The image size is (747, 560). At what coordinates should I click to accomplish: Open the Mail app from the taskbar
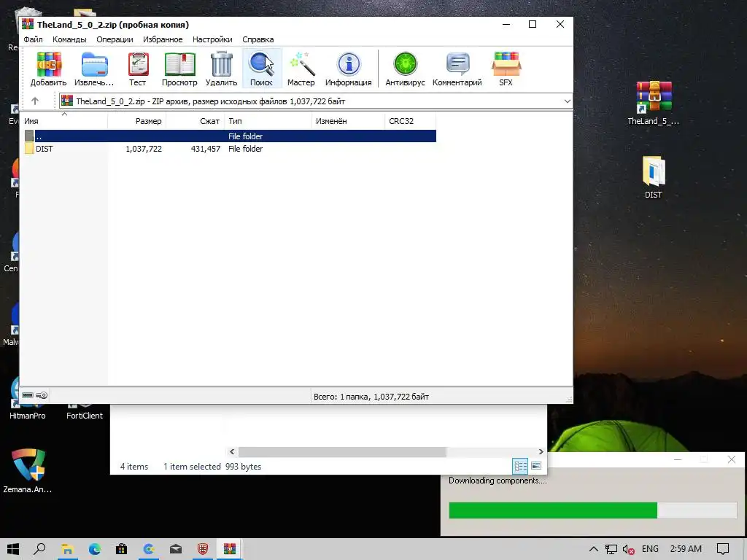pos(176,549)
